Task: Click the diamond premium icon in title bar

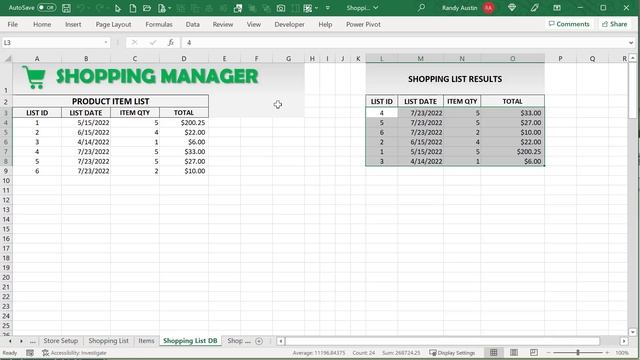Action: coord(512,8)
